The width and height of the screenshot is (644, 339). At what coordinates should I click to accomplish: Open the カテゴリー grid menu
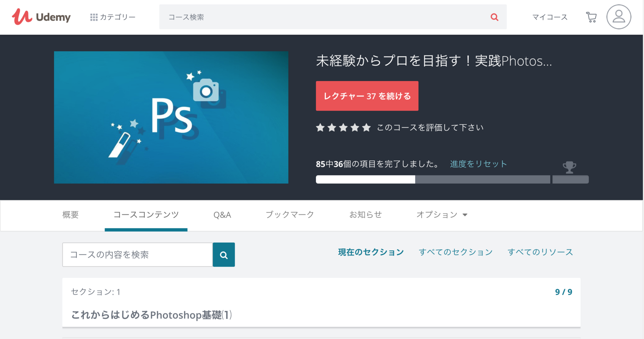pyautogui.click(x=113, y=17)
